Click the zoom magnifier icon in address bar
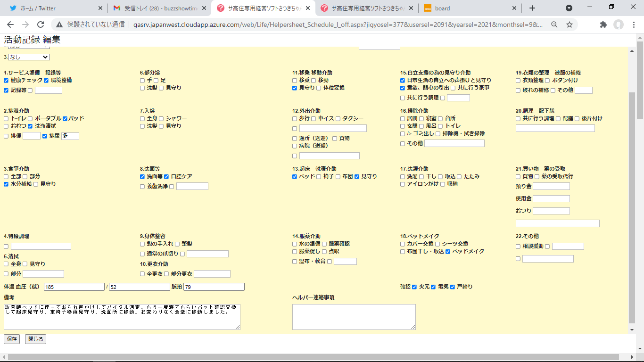The width and height of the screenshot is (644, 362). 555,25
